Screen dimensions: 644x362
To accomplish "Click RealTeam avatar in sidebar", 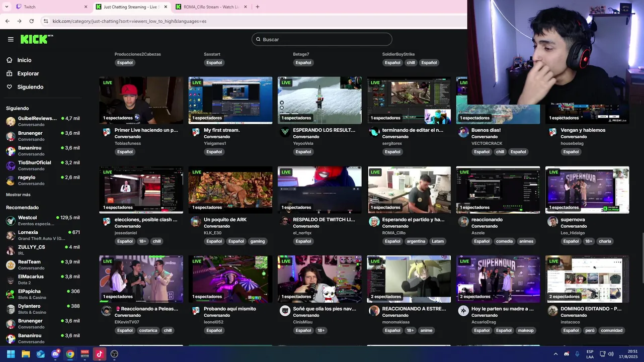I will [x=11, y=265].
